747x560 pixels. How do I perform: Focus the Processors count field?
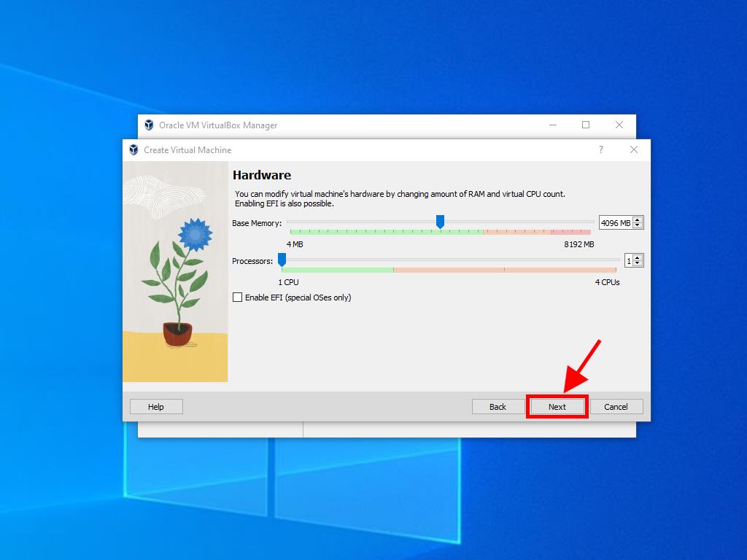pos(629,261)
